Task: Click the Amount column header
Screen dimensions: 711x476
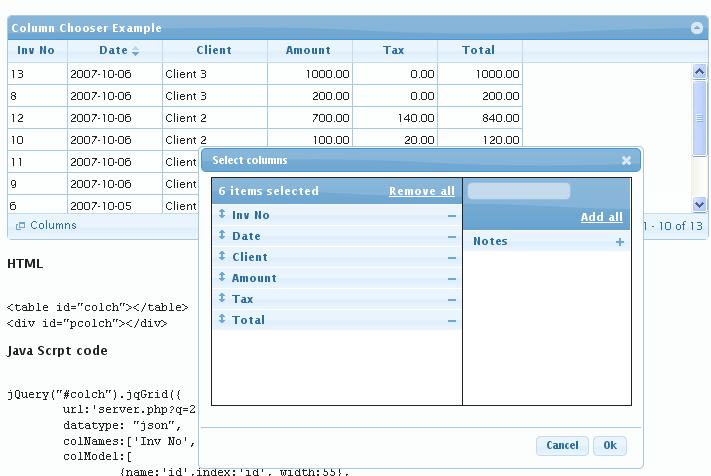Action: 308,50
